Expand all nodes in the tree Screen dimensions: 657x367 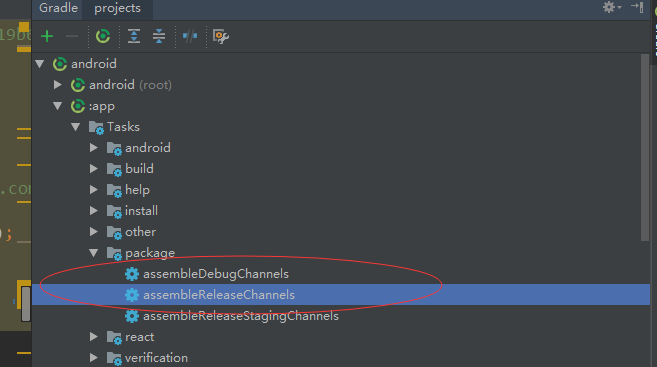134,36
